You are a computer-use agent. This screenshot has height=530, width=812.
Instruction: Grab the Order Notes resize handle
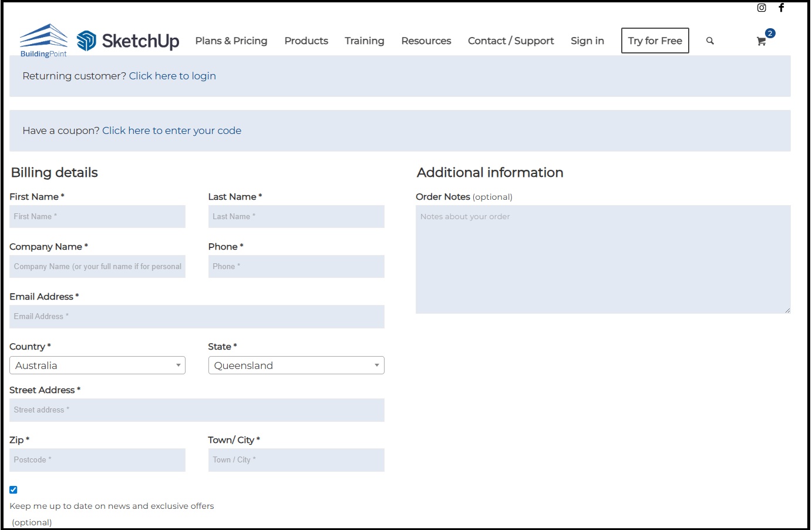[787, 310]
